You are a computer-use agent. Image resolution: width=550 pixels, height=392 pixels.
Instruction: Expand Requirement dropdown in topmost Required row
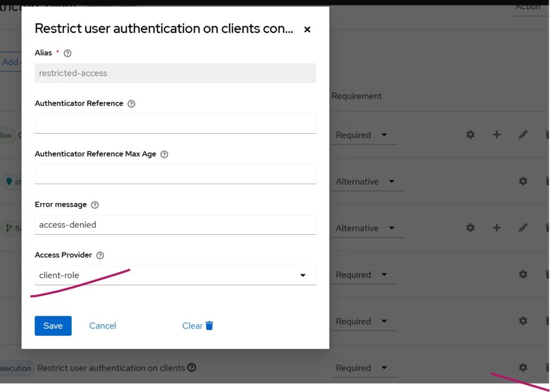pyautogui.click(x=364, y=135)
